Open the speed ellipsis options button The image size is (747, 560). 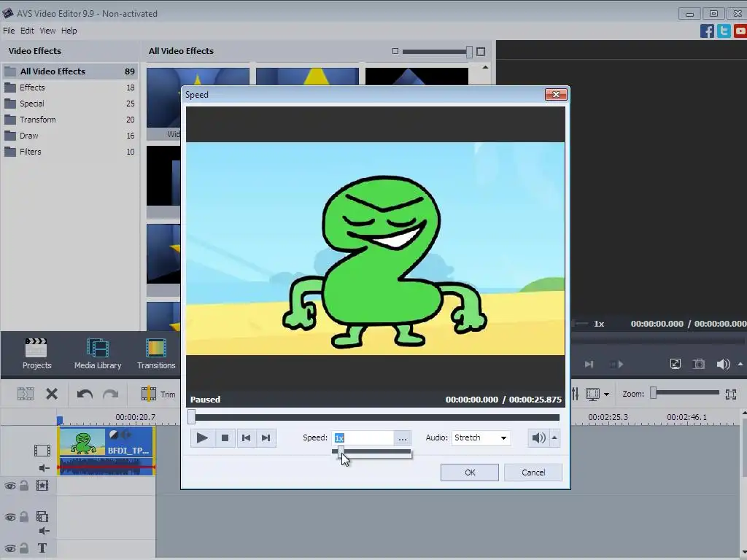403,437
